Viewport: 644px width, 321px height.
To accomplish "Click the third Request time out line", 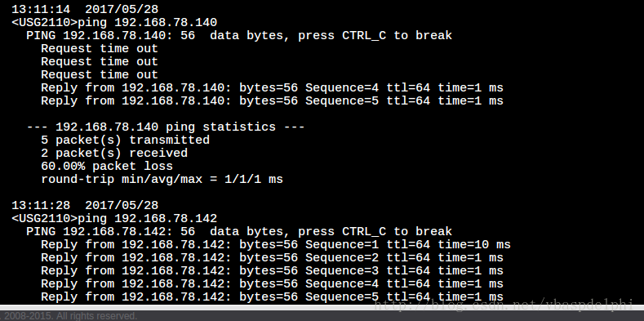I will click(x=100, y=75).
